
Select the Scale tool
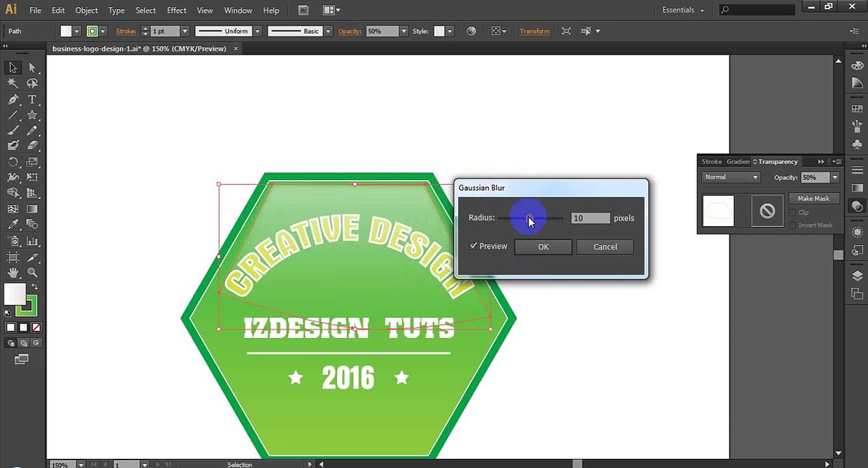[x=32, y=162]
